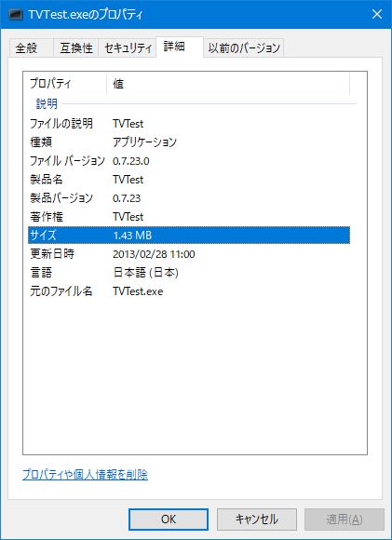Click the TVTest.exe title bar icon
This screenshot has height=540, width=392.
tap(16, 15)
